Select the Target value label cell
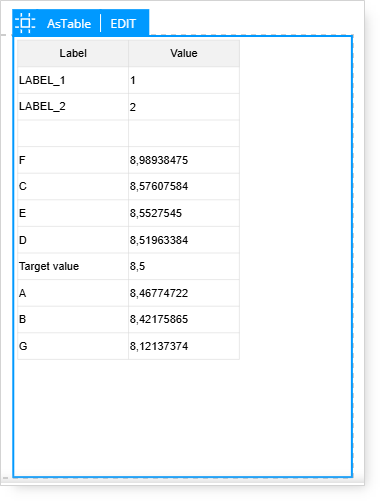Screen dimensions: 380x501 (x=73, y=266)
